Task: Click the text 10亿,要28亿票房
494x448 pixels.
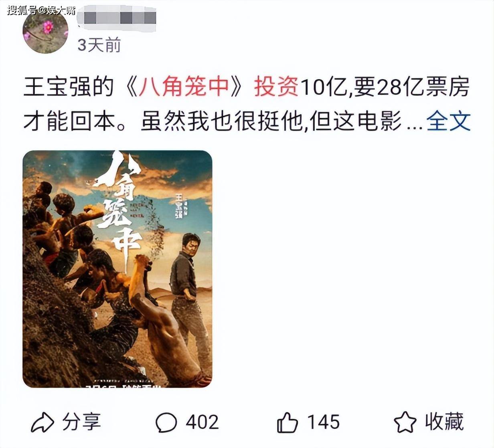Action: click(385, 87)
